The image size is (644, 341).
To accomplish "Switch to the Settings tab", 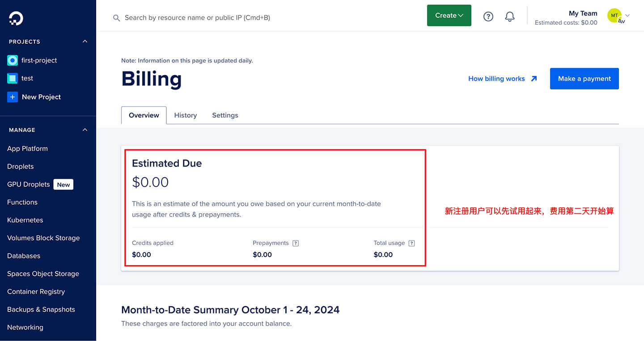I will coord(225,115).
